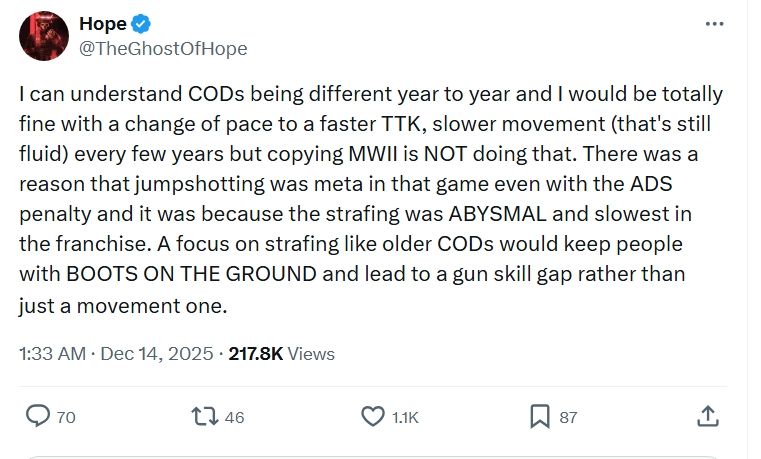761x459 pixels.
Task: Click the 1:33 AM timestamp
Action: [x=49, y=354]
